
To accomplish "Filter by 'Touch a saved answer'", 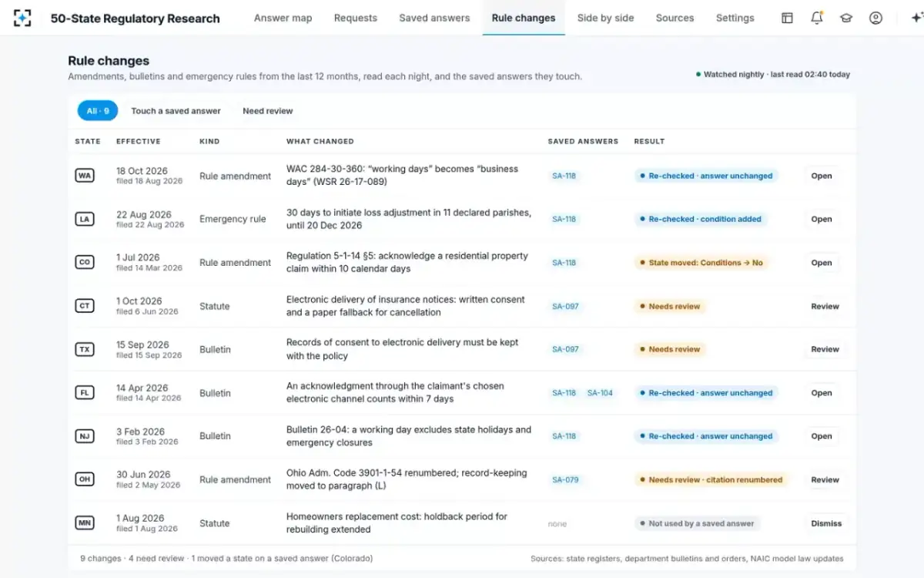I will point(176,111).
